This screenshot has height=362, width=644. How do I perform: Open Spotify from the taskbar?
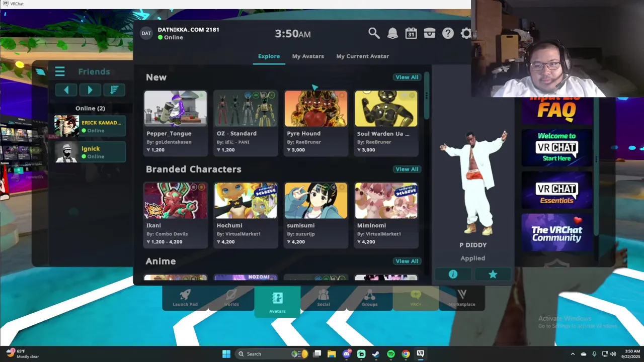click(391, 354)
